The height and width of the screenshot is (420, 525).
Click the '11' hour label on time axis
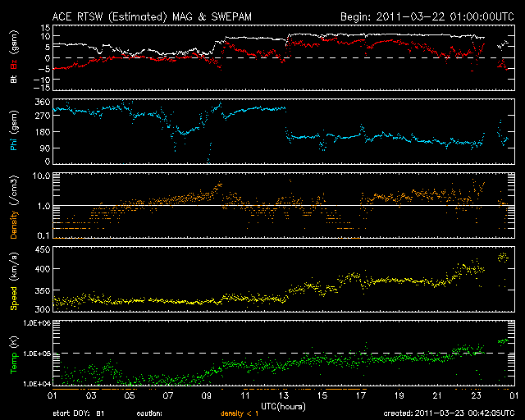tap(245, 396)
